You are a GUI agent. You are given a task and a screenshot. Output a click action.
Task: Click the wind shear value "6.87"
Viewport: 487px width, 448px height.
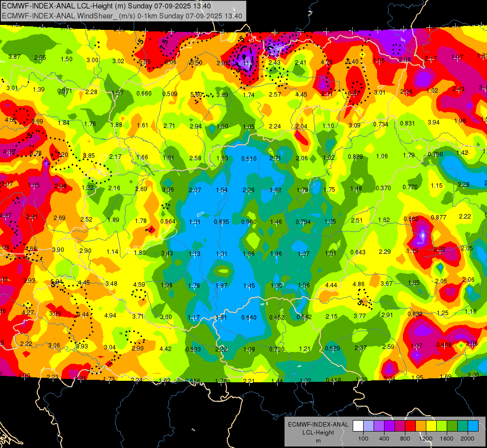coord(354,93)
